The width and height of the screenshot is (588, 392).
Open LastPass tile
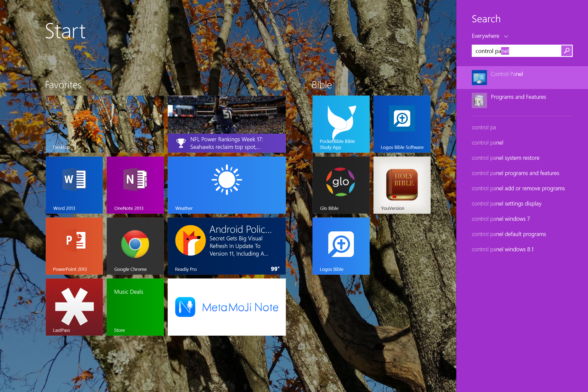(74, 307)
